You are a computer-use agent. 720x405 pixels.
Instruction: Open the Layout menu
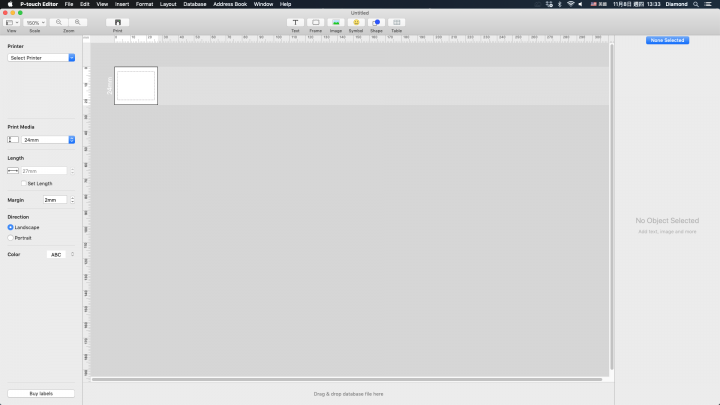[x=168, y=4]
